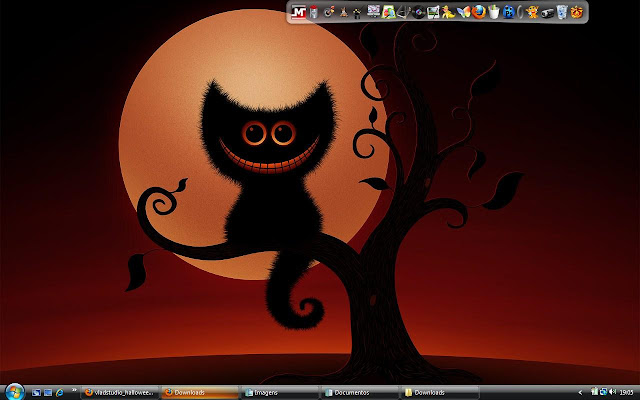The height and width of the screenshot is (400, 640).
Task: Show hidden system tray icons arrow
Action: (x=581, y=393)
